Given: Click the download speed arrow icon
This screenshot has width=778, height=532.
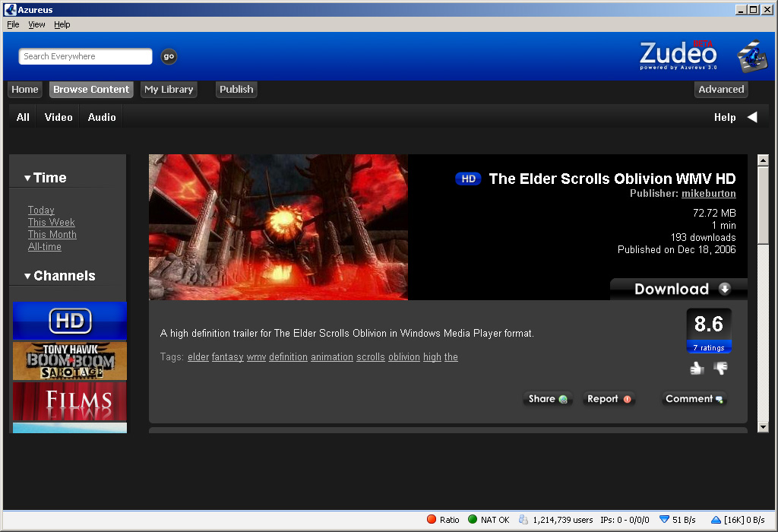Looking at the screenshot, I should click(x=664, y=520).
